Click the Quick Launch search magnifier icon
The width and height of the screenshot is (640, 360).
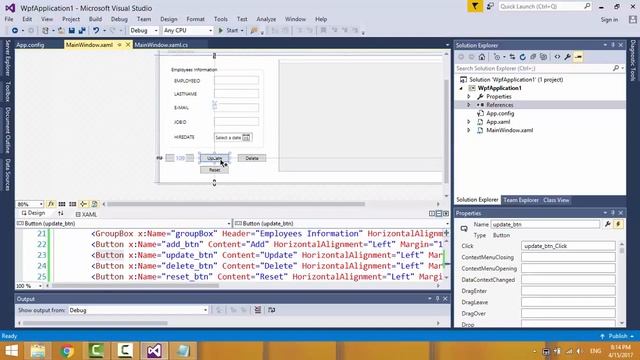[587, 6]
